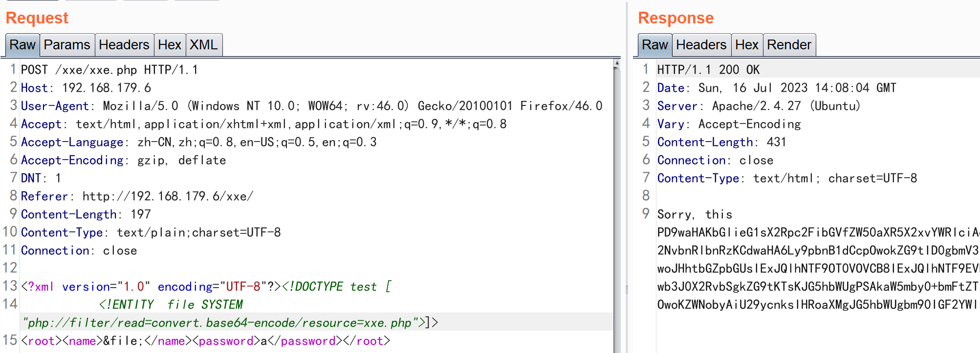Click the request pane vertical scrollbar track
This screenshot has height=353, width=980.
[x=617, y=210]
